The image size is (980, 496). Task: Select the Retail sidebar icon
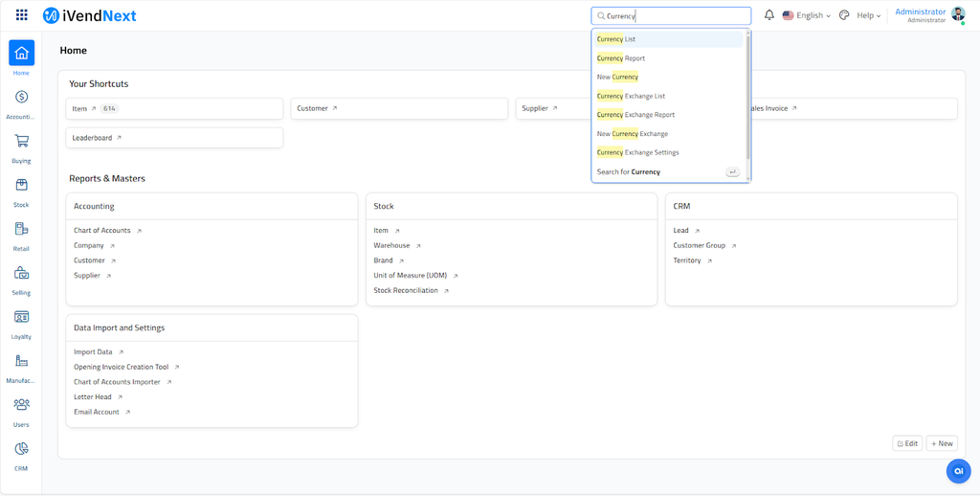coord(21,230)
